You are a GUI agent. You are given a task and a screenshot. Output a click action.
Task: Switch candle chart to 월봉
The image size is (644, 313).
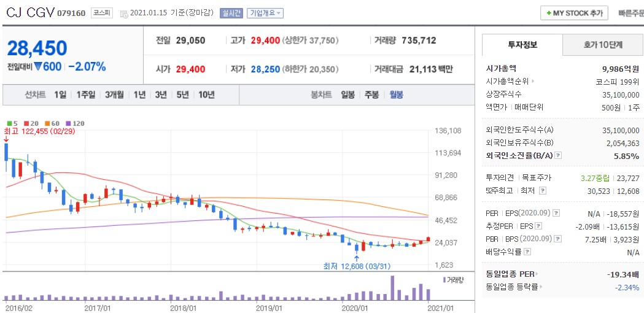[x=396, y=95]
